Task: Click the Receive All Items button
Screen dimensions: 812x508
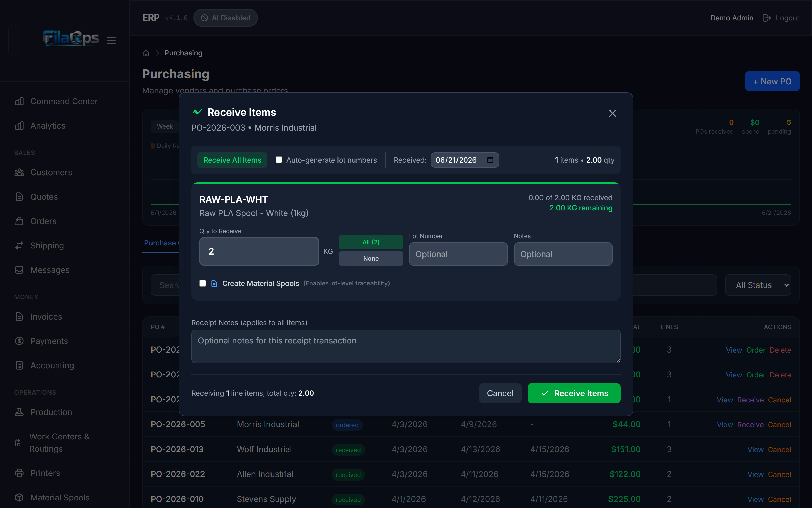Action: [232, 160]
